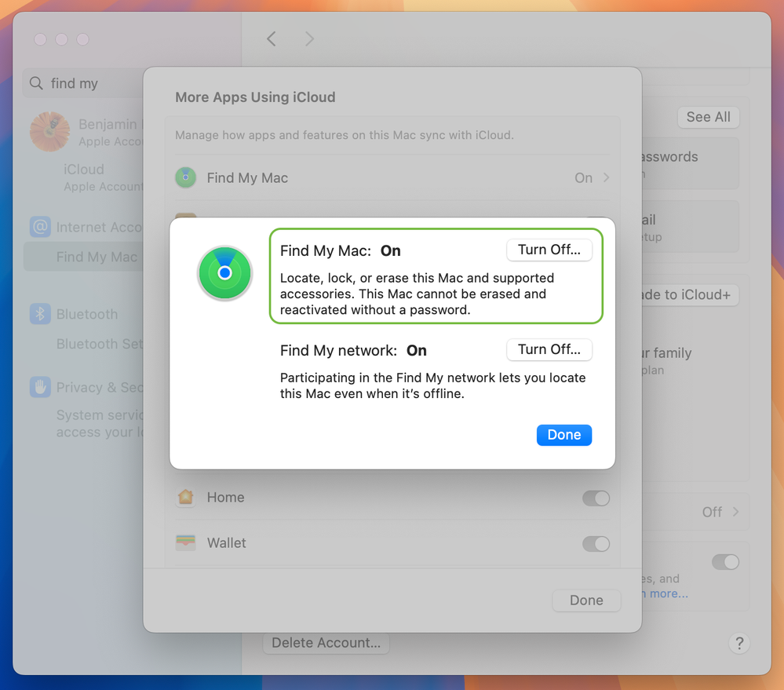Click the Bluetooth sidebar icon

40,314
